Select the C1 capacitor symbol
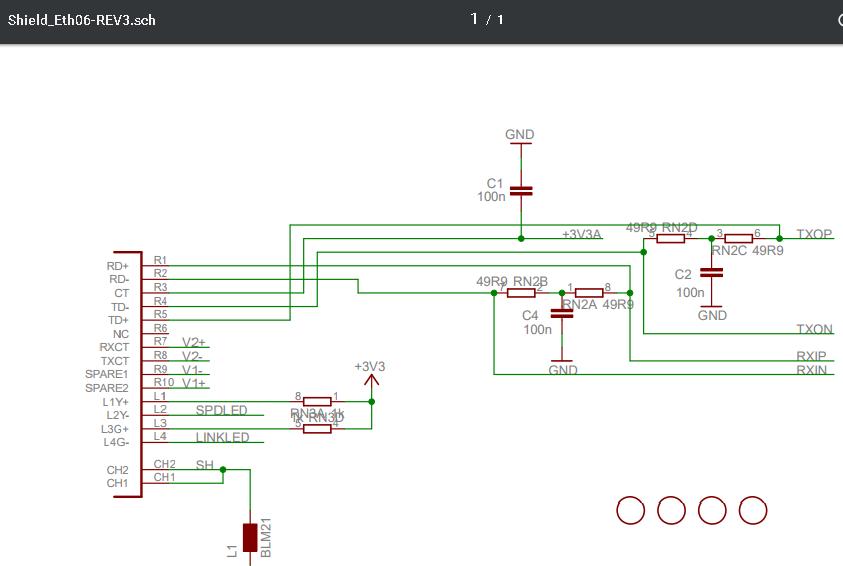This screenshot has width=843, height=566. [x=521, y=191]
